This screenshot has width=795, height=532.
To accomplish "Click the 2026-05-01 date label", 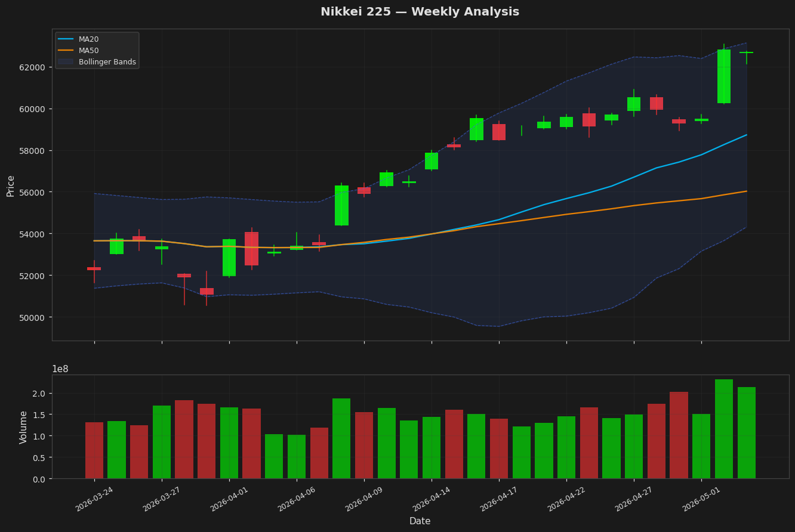I will click(x=701, y=499).
